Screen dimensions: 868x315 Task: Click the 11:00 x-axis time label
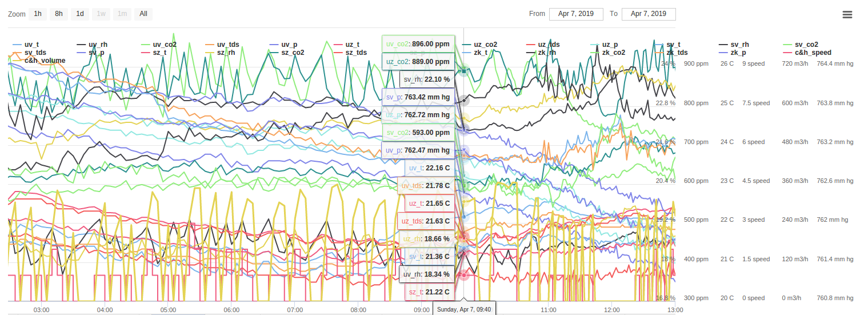548,309
